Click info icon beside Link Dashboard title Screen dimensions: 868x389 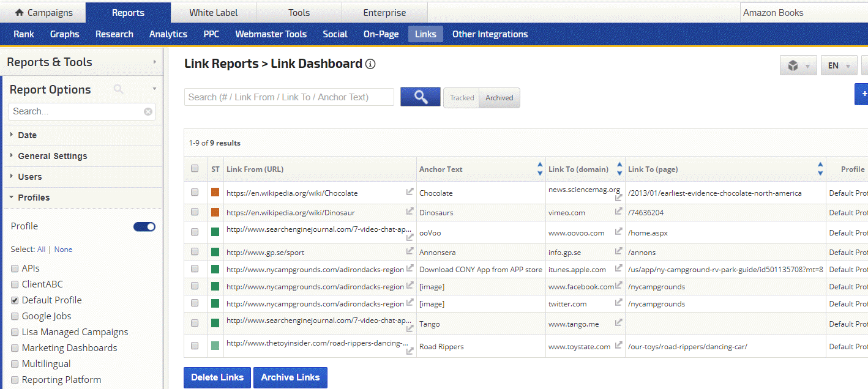tap(370, 64)
